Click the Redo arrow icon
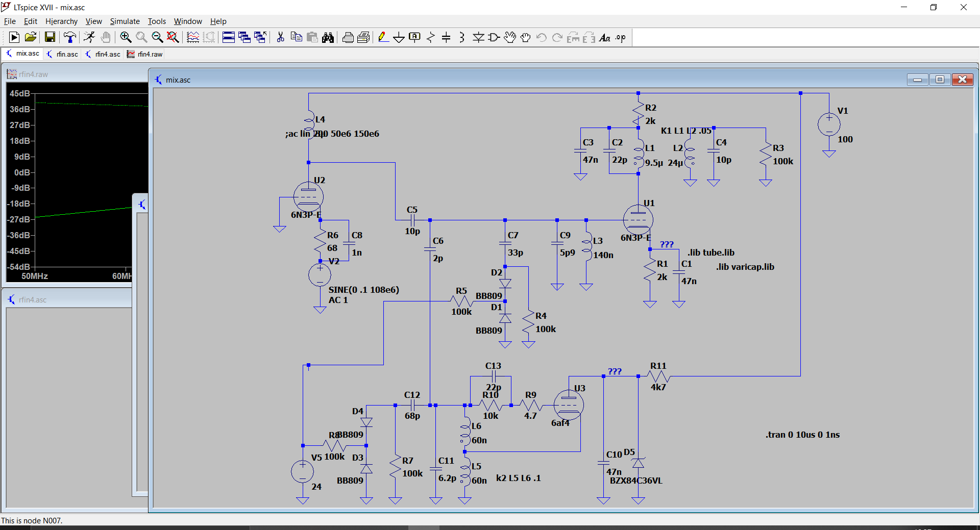The height and width of the screenshot is (530, 980). 557,37
